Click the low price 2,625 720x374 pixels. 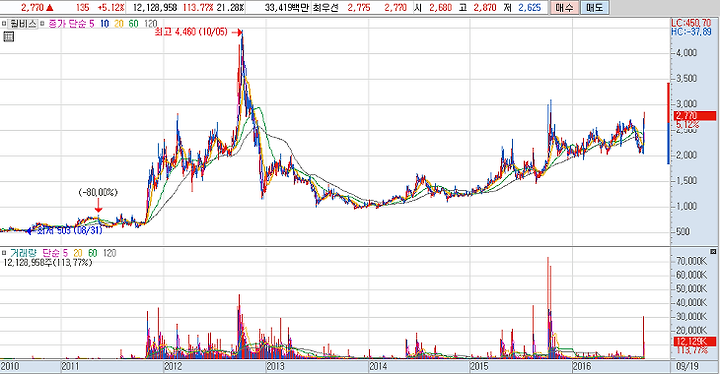click(x=530, y=7)
